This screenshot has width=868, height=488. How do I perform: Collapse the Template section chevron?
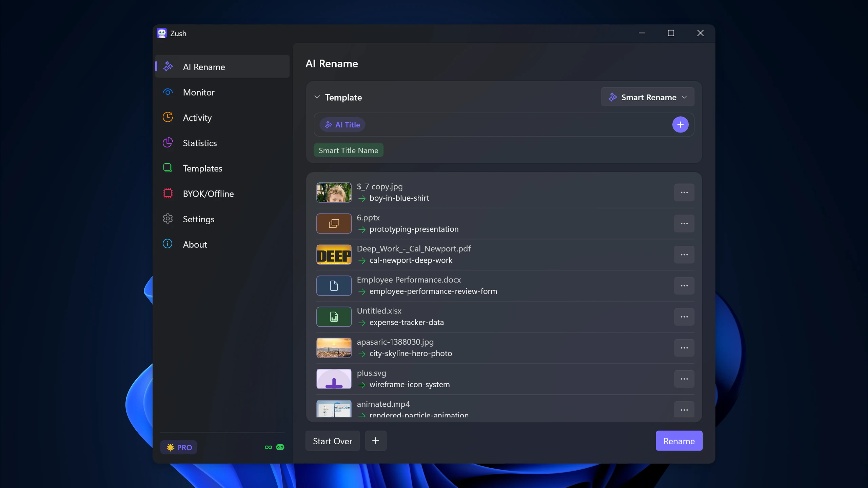pos(317,97)
